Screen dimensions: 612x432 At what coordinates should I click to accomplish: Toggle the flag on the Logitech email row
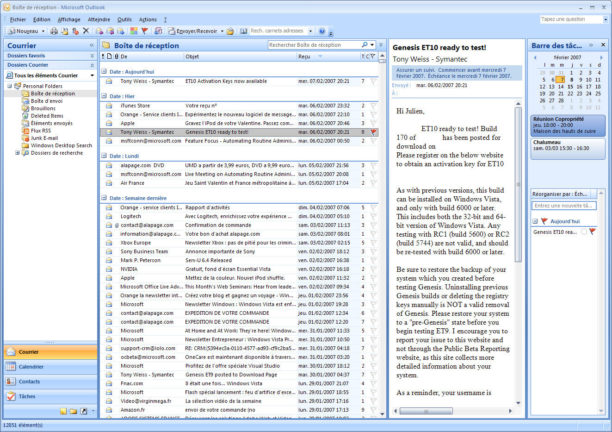click(x=374, y=216)
